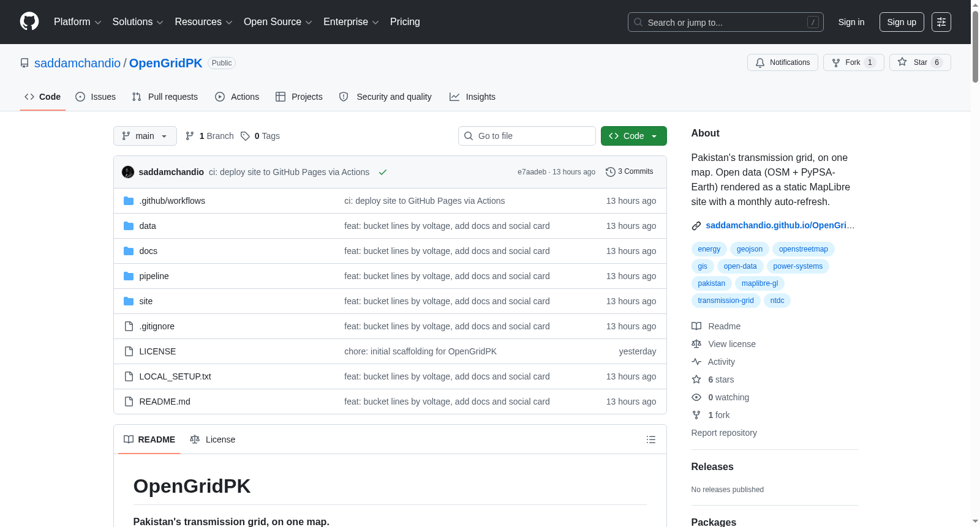Viewport: 980px width, 527px height.
Task: Click the eye icon beside 0 watching
Action: pos(696,397)
